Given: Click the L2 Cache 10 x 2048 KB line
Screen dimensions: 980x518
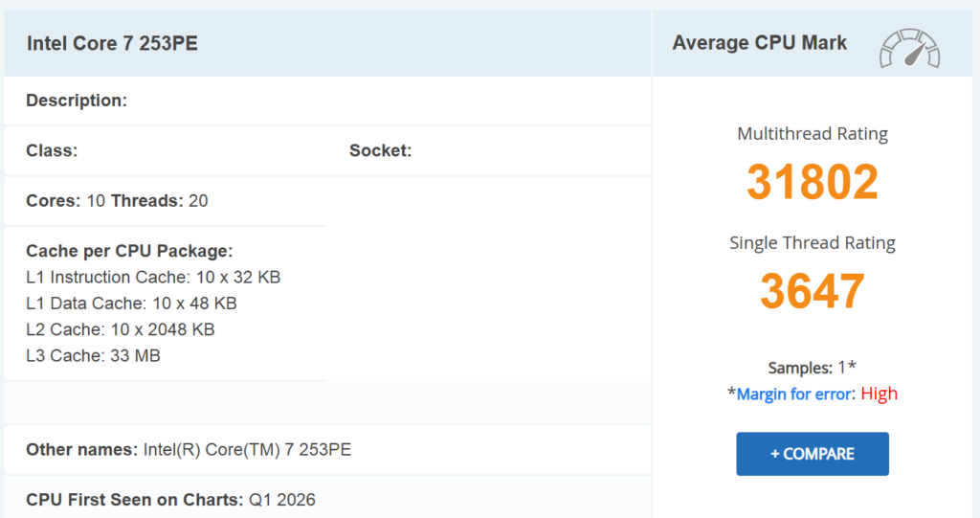Looking at the screenshot, I should [x=121, y=329].
